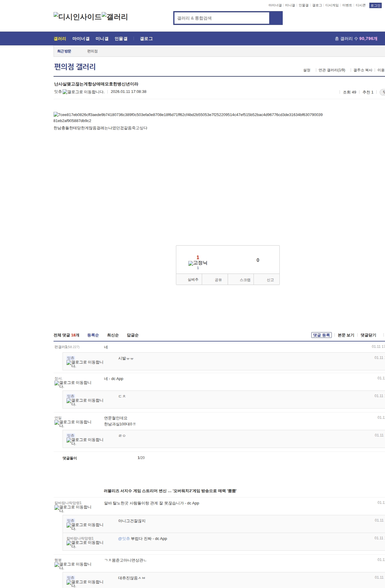385x588 pixels.
Task: Switch to 마이너갤 in navigation bar
Action: point(81,39)
